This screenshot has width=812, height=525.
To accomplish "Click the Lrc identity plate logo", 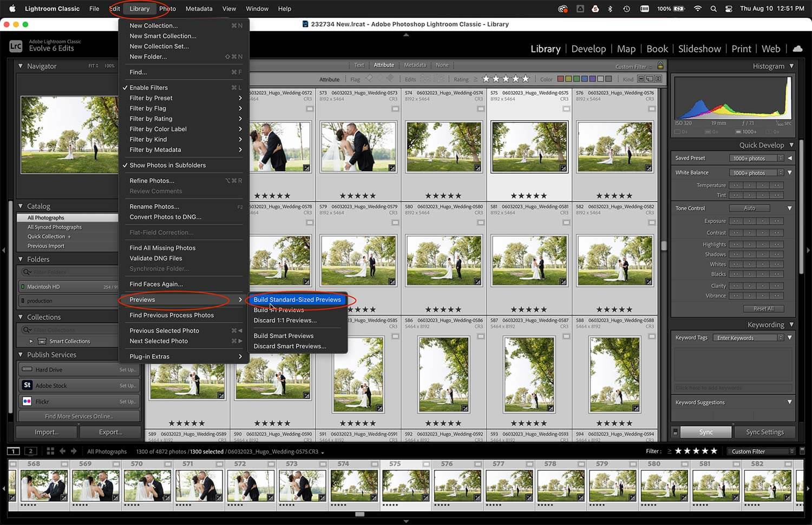I will pos(16,46).
